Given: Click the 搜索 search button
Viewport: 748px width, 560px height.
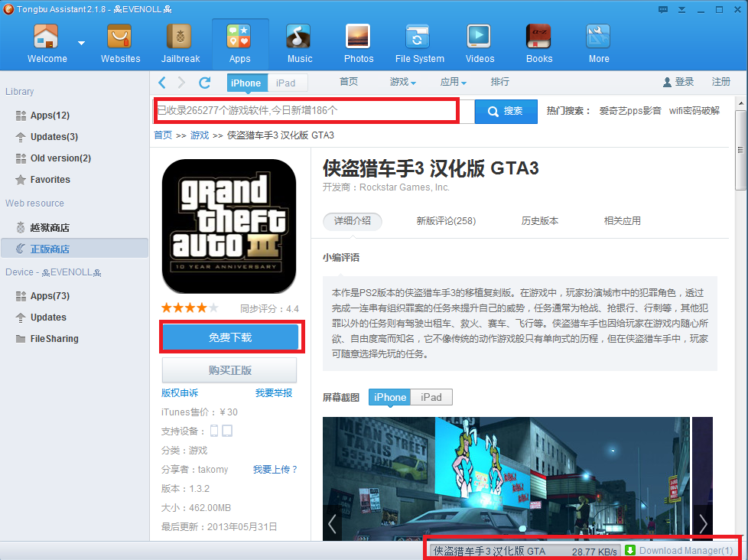Looking at the screenshot, I should coord(506,111).
